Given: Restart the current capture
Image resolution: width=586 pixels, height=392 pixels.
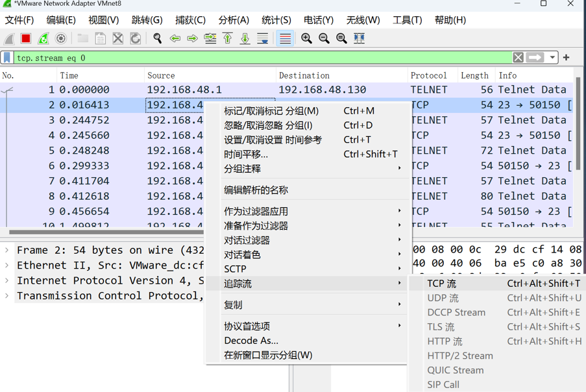Looking at the screenshot, I should coord(43,38).
